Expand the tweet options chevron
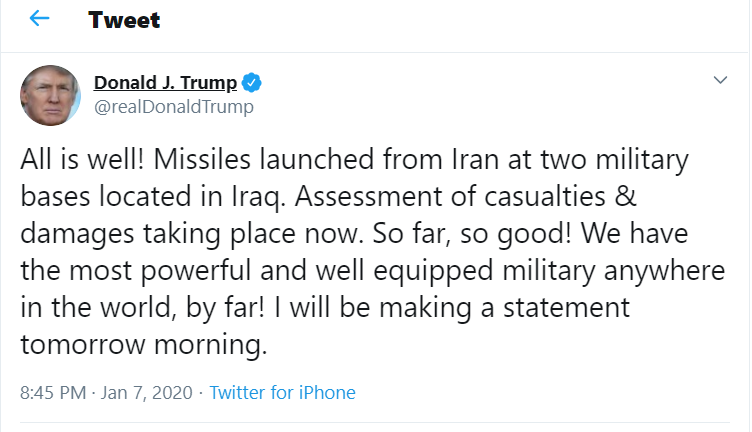The width and height of the screenshot is (752, 432). [720, 80]
